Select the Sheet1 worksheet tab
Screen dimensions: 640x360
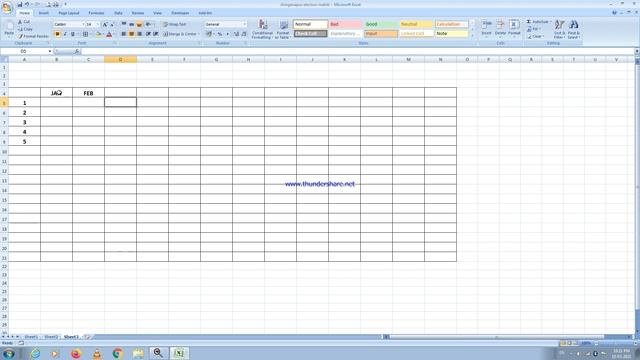(x=31, y=337)
